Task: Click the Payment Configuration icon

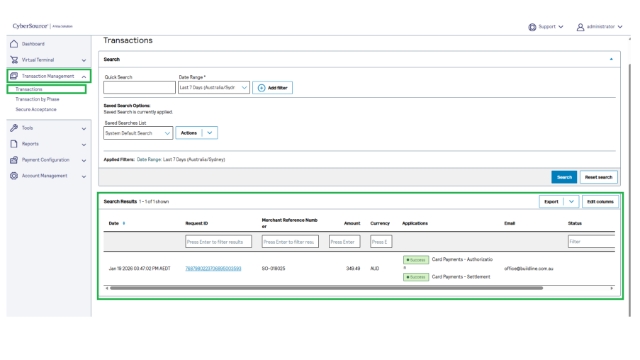Action: click(x=14, y=160)
